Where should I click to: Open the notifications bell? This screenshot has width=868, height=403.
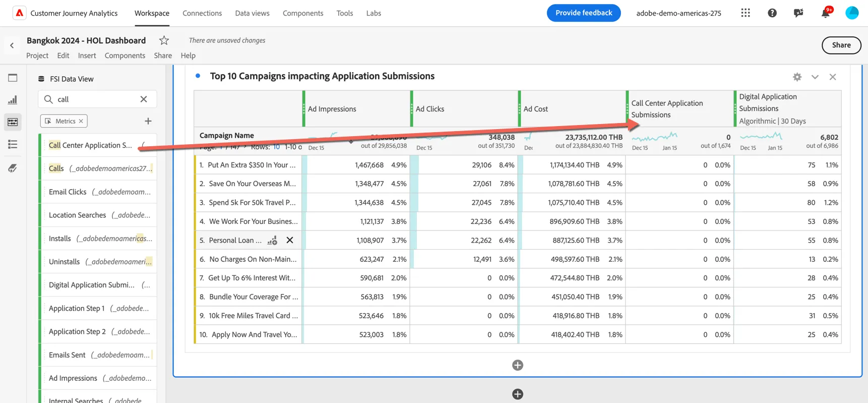826,13
